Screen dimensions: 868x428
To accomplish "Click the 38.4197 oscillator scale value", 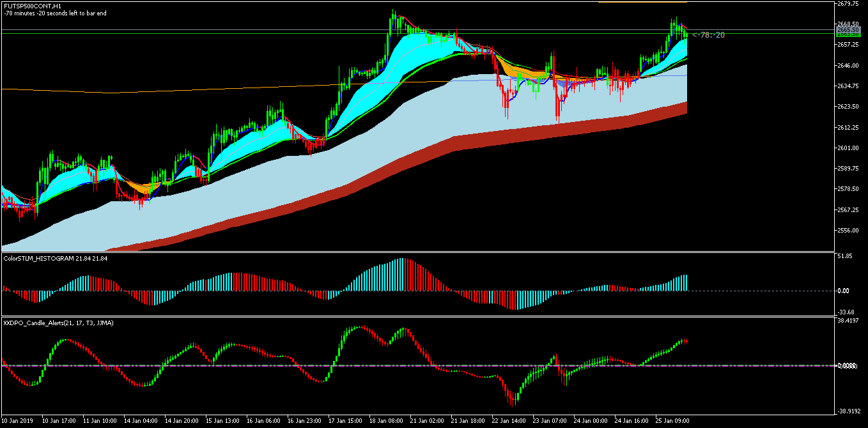I will coord(847,321).
